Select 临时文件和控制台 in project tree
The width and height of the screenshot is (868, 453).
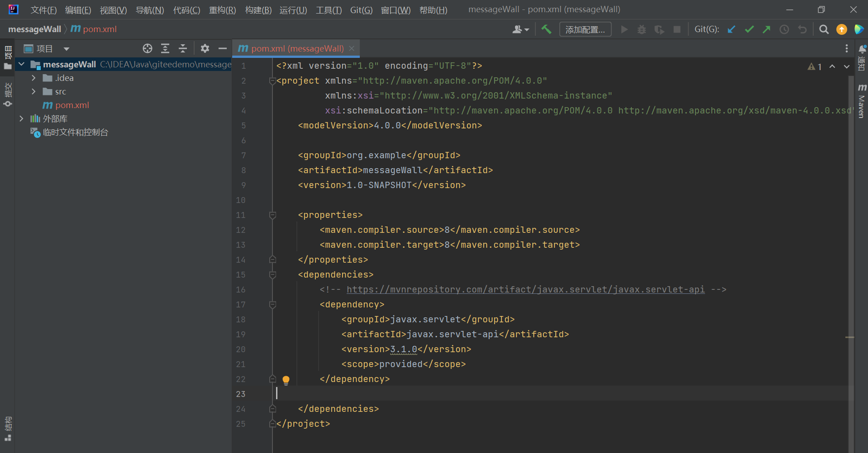(x=76, y=132)
